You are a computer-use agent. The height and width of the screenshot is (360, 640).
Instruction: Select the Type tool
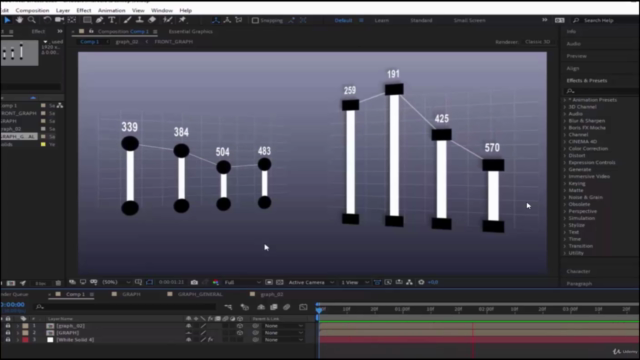click(x=111, y=20)
